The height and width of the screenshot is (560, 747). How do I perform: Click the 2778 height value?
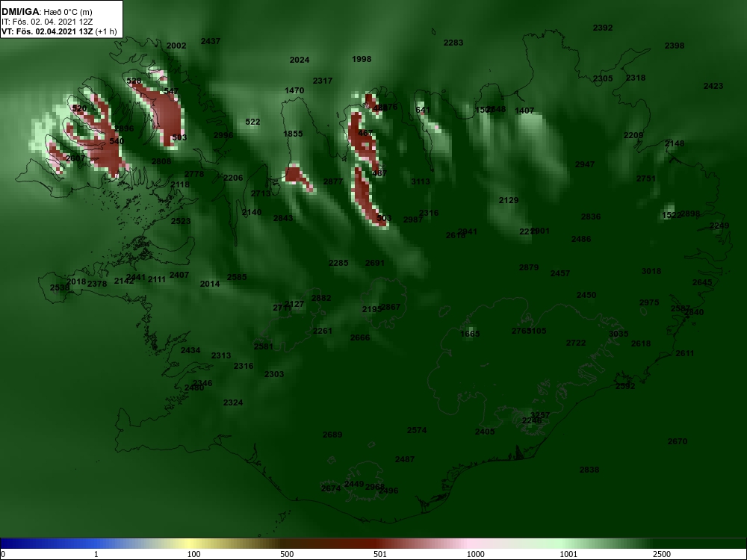[x=194, y=174]
